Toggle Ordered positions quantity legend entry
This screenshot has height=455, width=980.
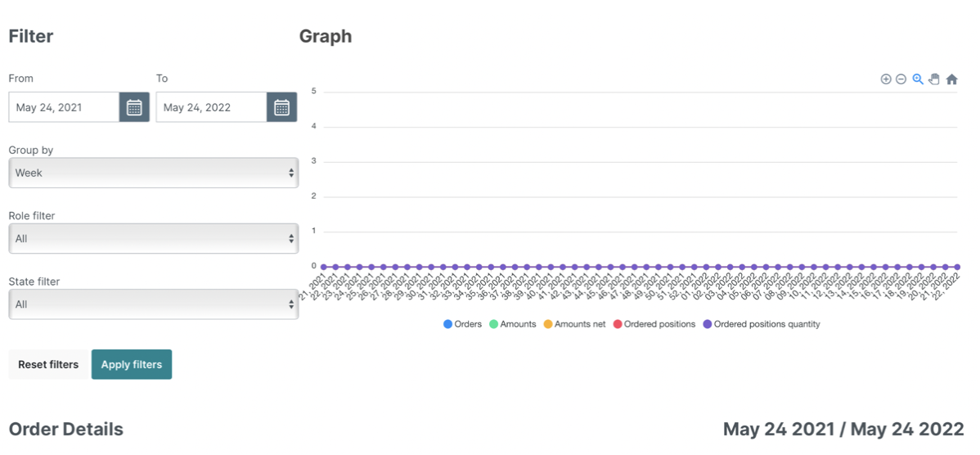tap(762, 324)
